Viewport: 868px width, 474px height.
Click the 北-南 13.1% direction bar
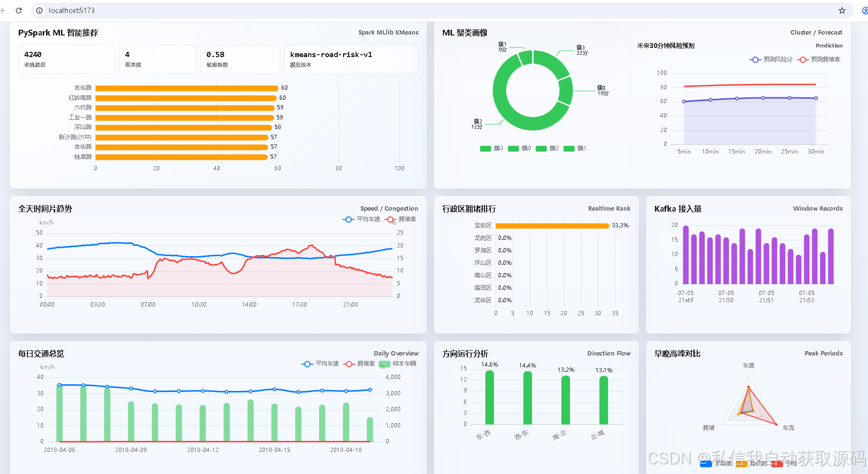[604, 401]
